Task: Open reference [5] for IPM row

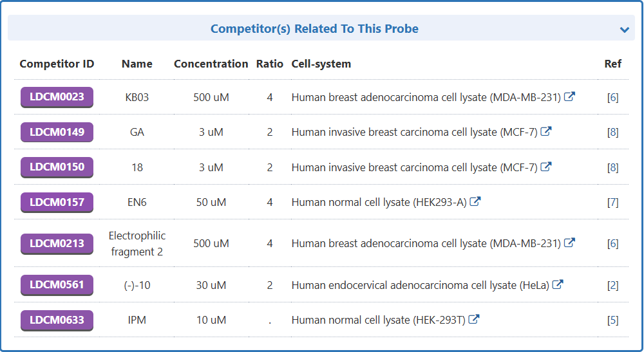Action: [612, 320]
